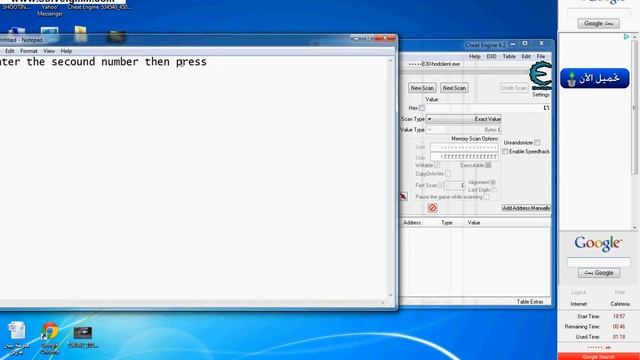Toggle the Executable checkbox
640x360 pixels.
[488, 165]
